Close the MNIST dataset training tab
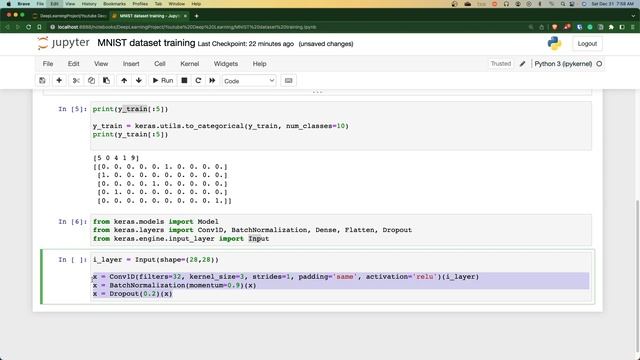The height and width of the screenshot is (360, 640). pos(185,16)
